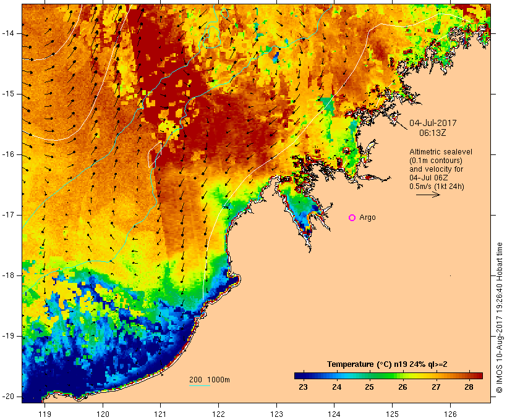Click the 'and velocity for' legend line

[x=436, y=169]
